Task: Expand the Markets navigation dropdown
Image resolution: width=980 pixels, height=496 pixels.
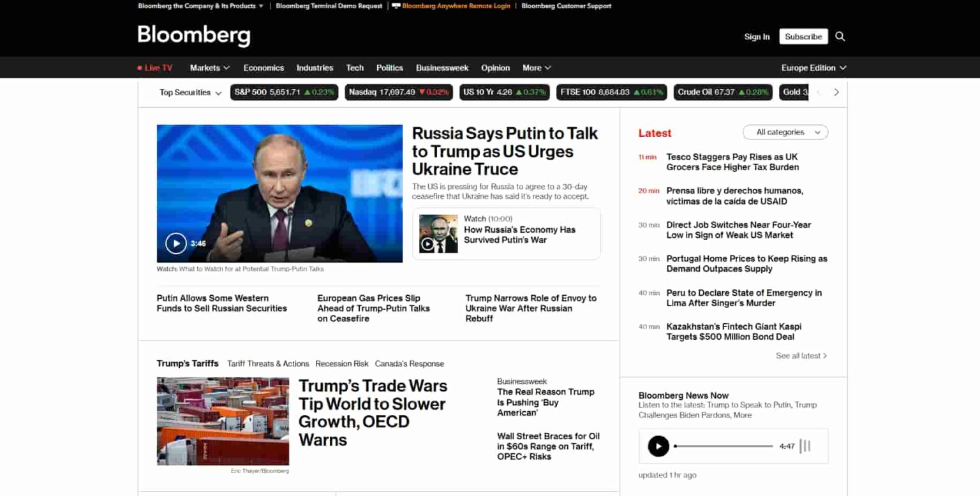Action: [209, 67]
